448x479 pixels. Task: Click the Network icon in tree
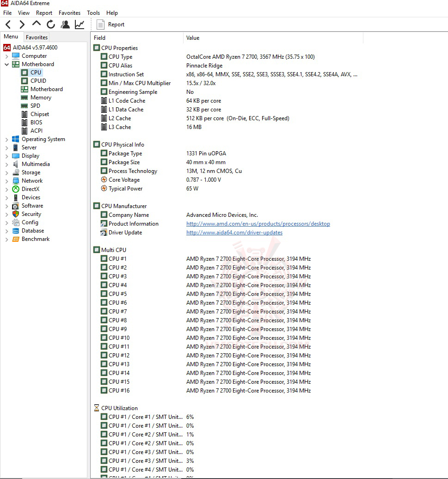point(16,180)
